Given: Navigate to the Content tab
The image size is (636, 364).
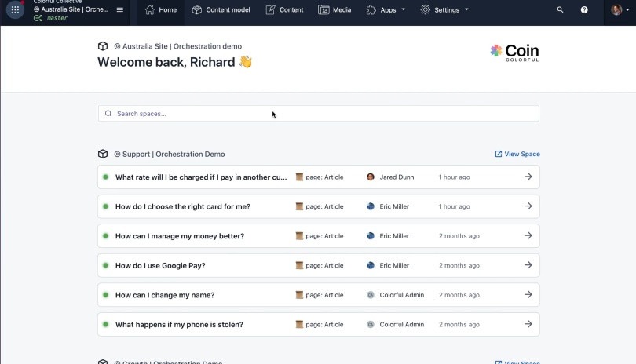Looking at the screenshot, I should (284, 9).
